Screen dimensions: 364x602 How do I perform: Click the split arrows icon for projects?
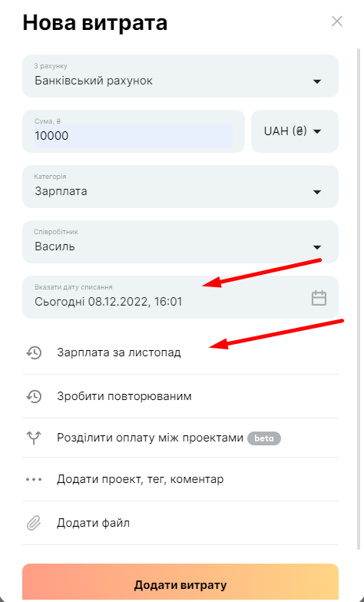tap(34, 438)
